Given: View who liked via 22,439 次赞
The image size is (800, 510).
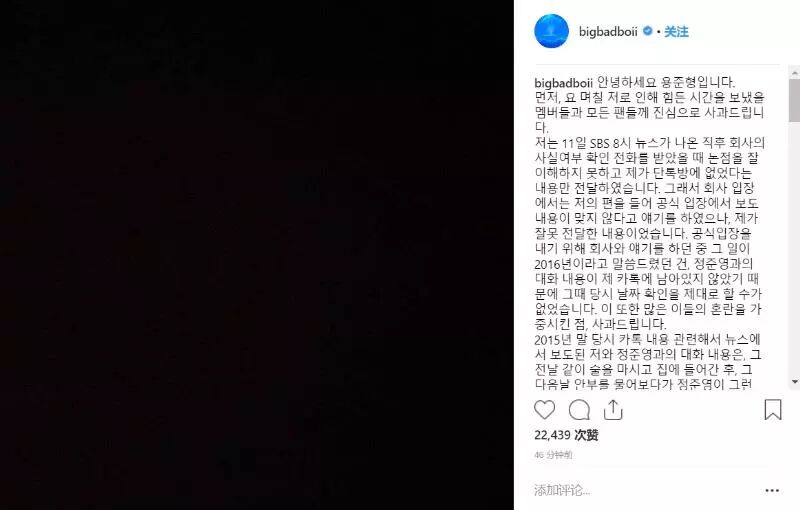Looking at the screenshot, I should 566,435.
